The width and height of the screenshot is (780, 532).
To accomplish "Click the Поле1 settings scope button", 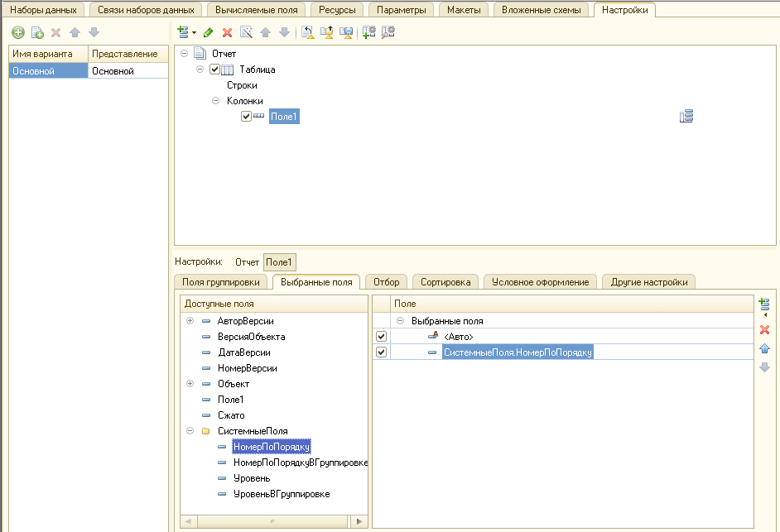I will tap(279, 262).
